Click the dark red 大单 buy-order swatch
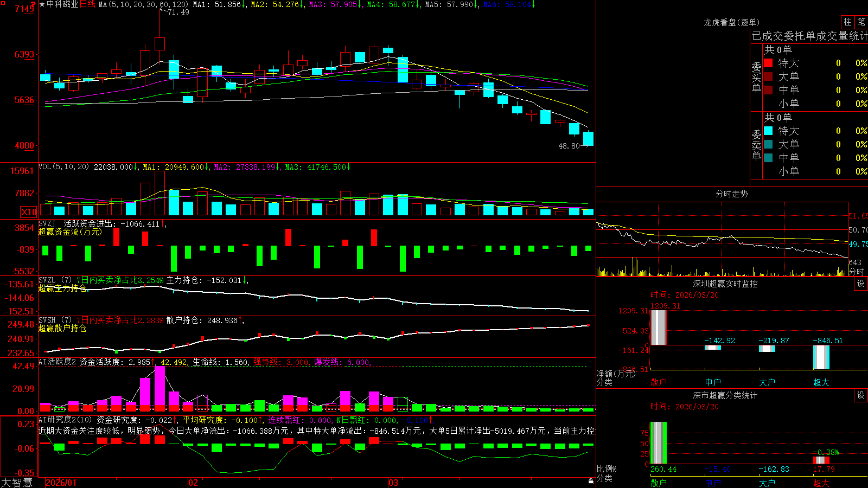This screenshot has width=868, height=488. (768, 76)
